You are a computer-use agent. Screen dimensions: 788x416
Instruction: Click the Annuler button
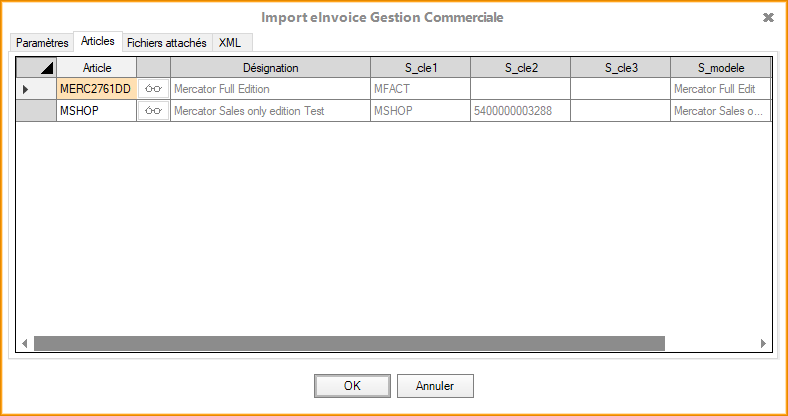pyautogui.click(x=435, y=385)
